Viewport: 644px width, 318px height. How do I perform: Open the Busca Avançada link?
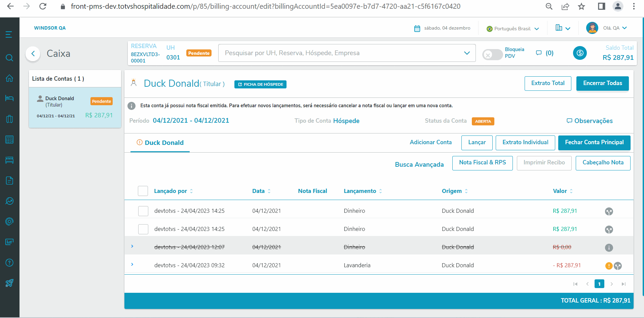(419, 164)
